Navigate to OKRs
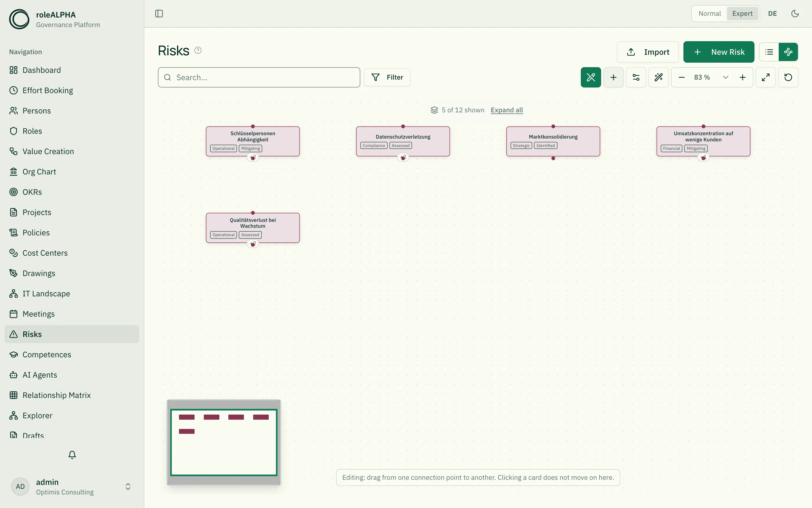Viewport: 812px width, 508px height. (72, 192)
